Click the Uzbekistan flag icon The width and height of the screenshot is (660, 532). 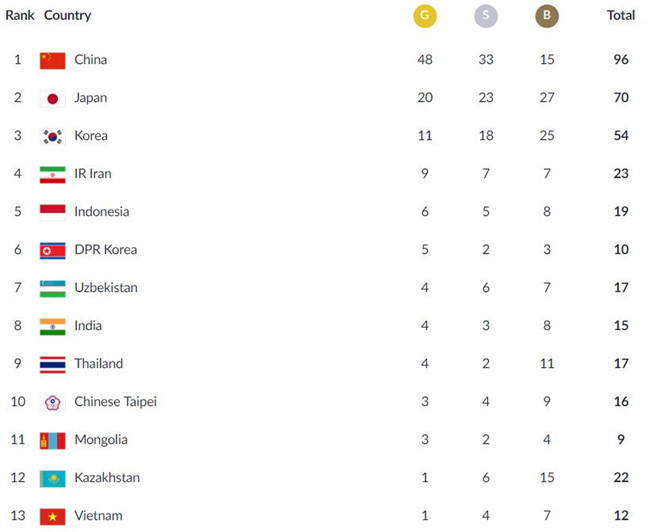click(x=52, y=288)
